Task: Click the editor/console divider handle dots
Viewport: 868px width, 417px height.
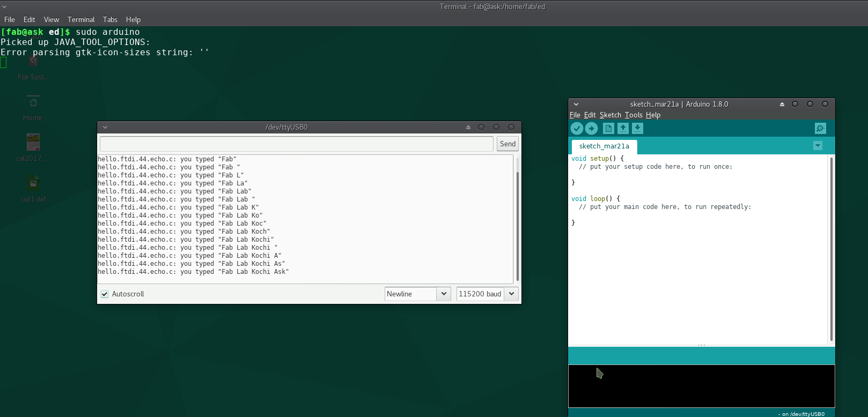Action: 701,345
